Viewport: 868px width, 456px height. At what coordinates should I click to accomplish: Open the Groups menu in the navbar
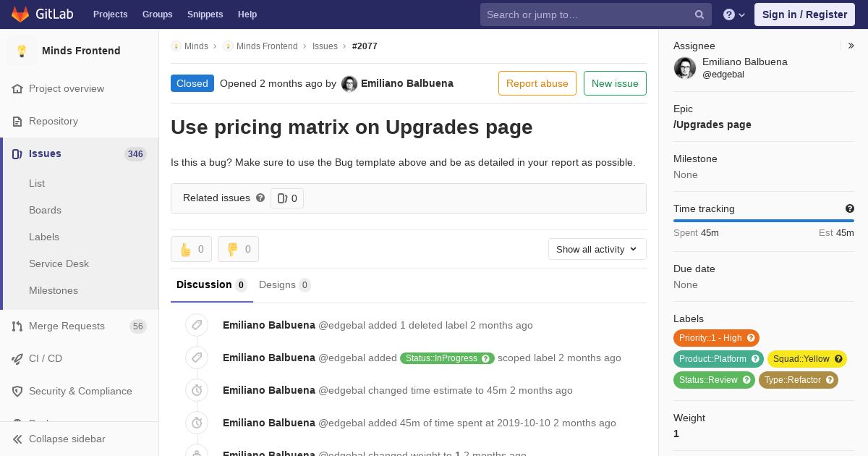(158, 14)
